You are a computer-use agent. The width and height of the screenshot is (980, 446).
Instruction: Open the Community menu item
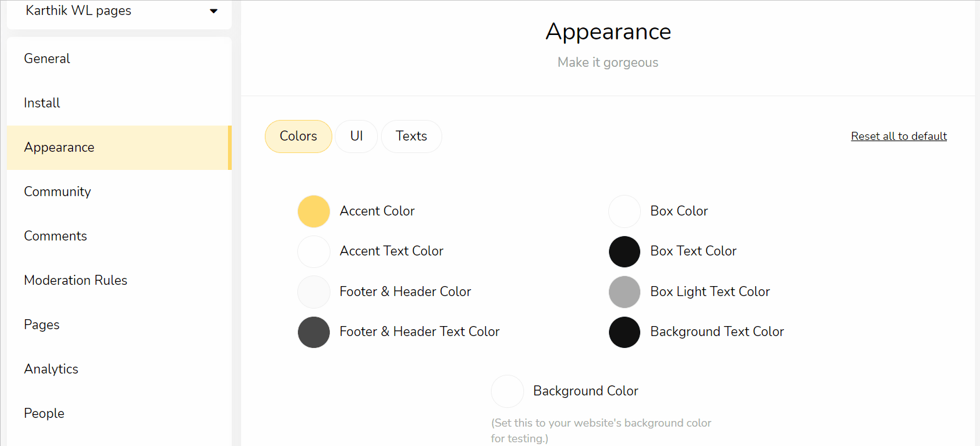coord(119,192)
